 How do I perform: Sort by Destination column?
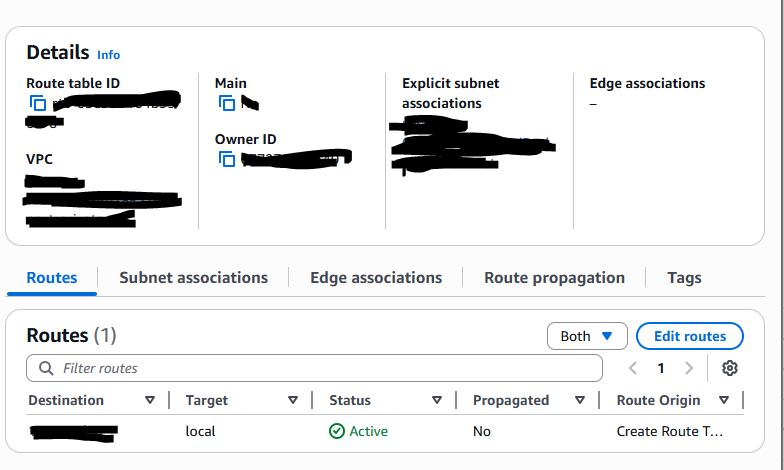click(150, 400)
